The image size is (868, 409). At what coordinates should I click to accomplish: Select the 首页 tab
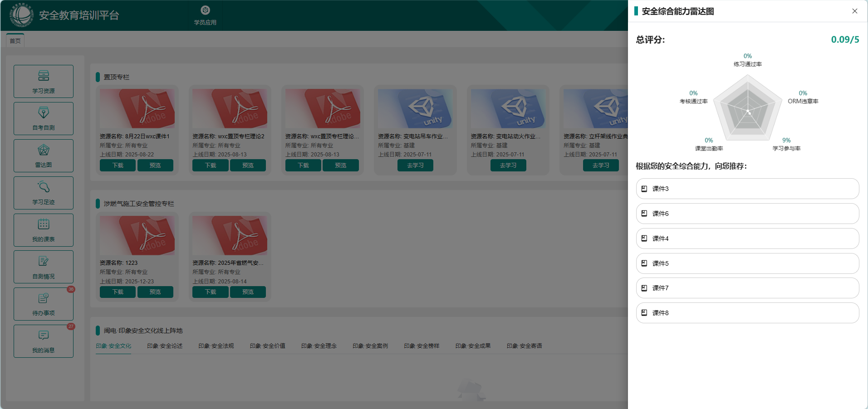15,41
